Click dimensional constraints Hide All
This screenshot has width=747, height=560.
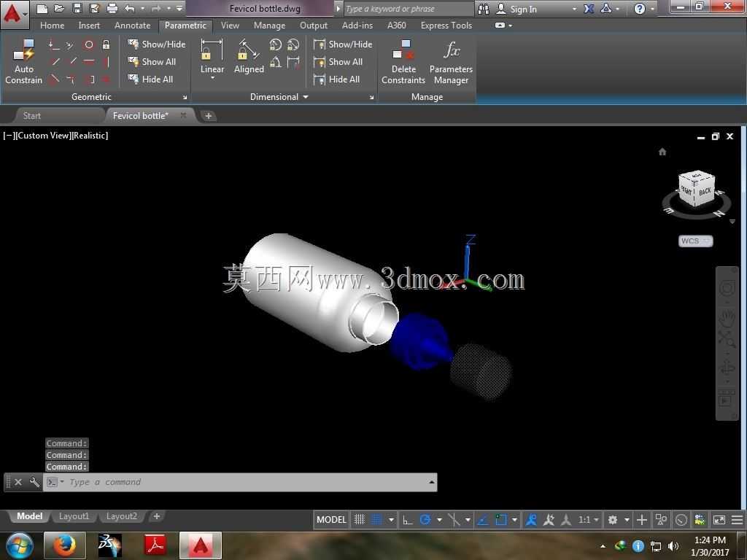337,79
